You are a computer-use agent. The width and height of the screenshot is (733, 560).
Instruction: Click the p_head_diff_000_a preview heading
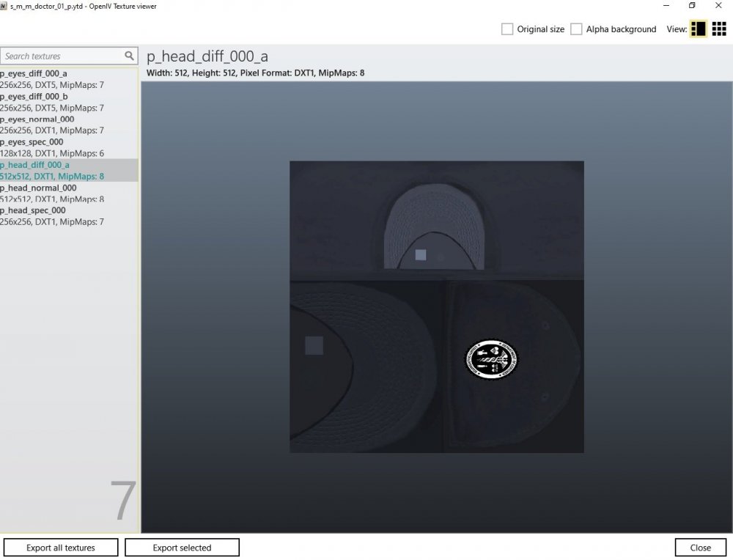pos(207,56)
